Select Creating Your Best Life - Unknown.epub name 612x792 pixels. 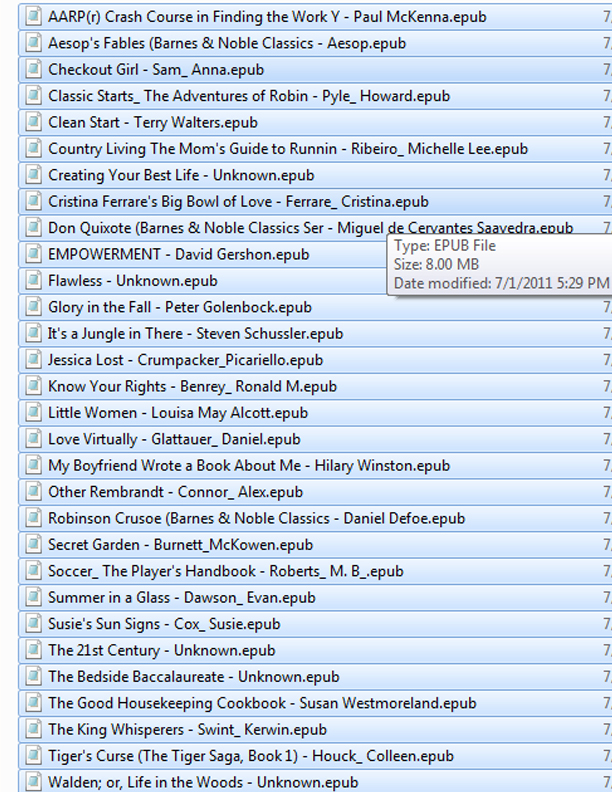[x=181, y=175]
